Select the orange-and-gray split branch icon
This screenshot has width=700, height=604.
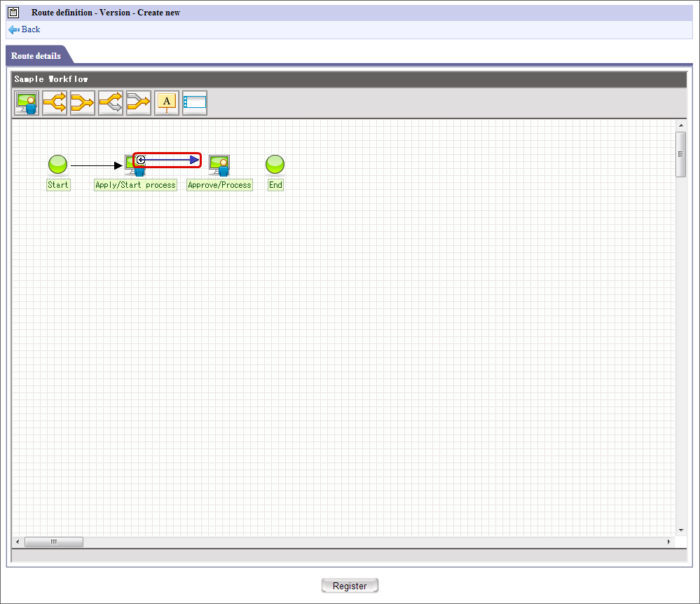111,103
